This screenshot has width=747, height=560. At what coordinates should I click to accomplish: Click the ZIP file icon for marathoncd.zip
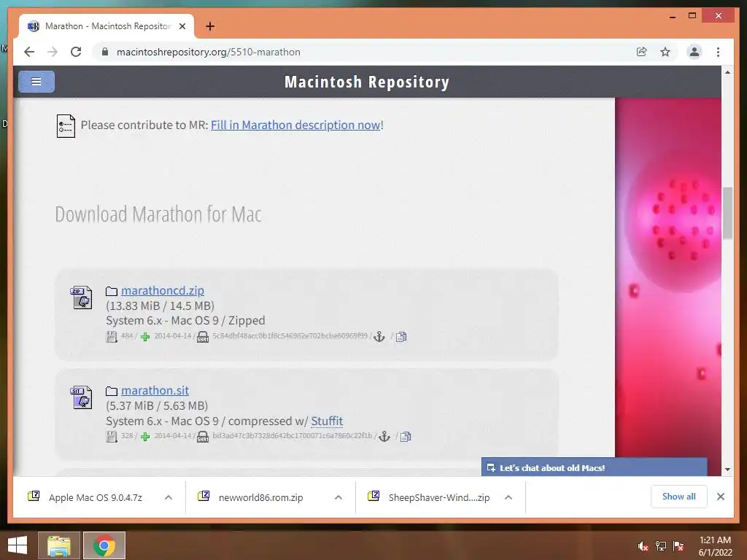point(82,297)
